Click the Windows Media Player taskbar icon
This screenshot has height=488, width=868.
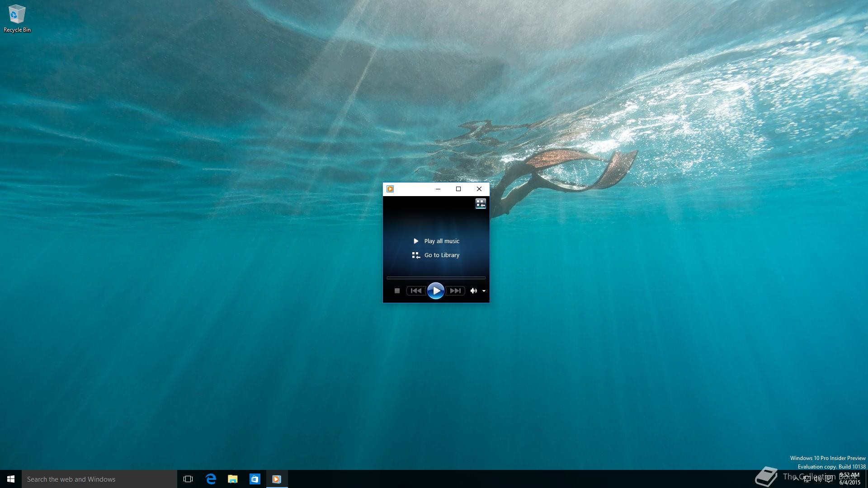pos(277,479)
